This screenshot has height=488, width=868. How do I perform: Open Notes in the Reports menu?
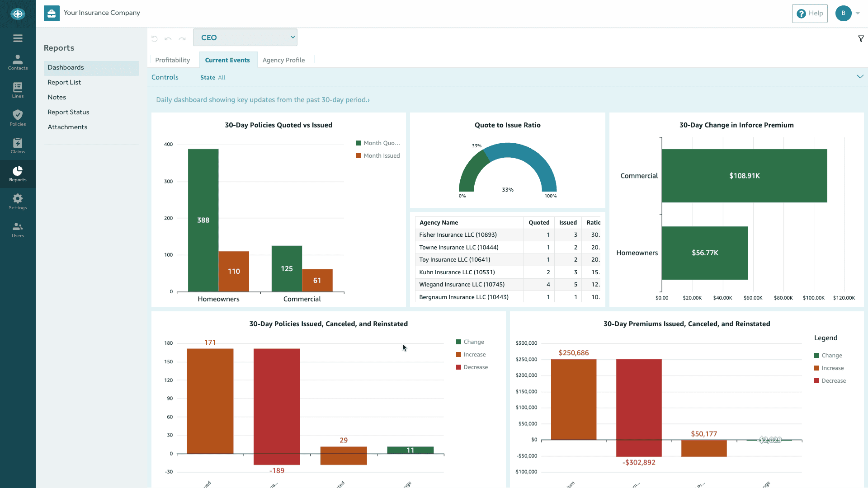(x=57, y=97)
